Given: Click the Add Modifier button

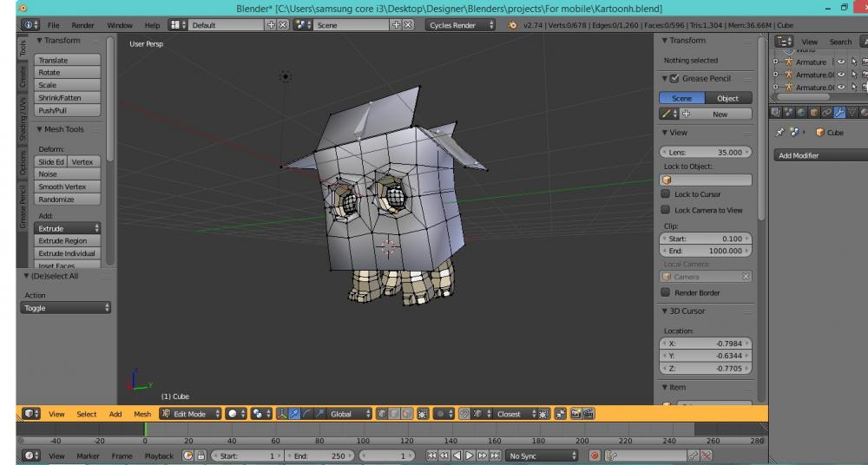Looking at the screenshot, I should pyautogui.click(x=816, y=155).
